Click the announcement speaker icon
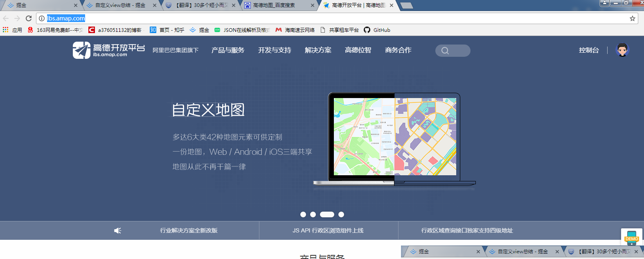 click(117, 231)
